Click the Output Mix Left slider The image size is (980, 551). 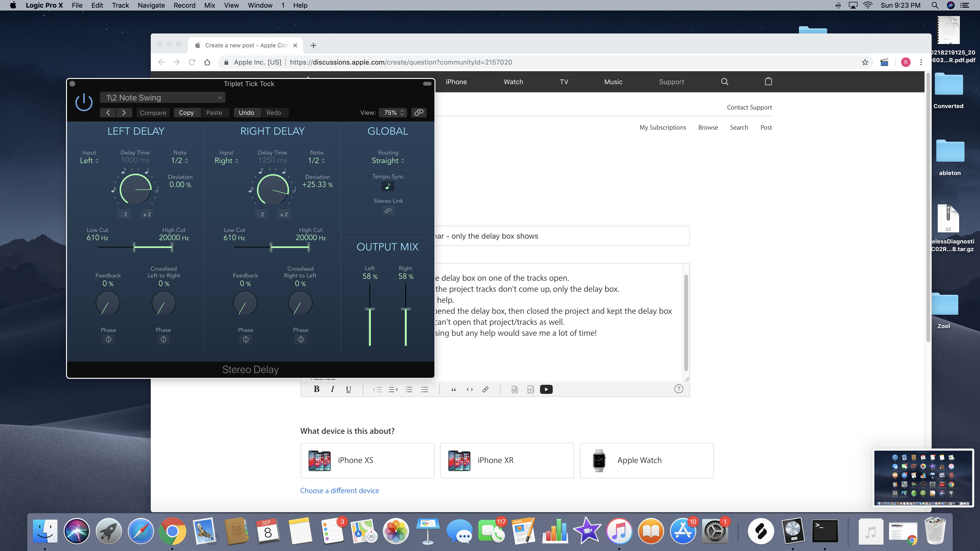[x=370, y=309]
